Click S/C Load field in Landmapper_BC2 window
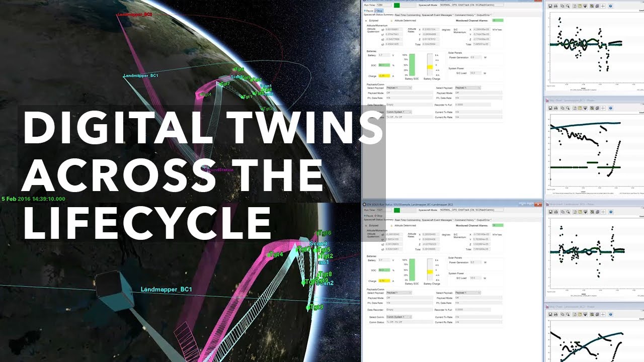The width and height of the screenshot is (644, 362). pos(476,278)
